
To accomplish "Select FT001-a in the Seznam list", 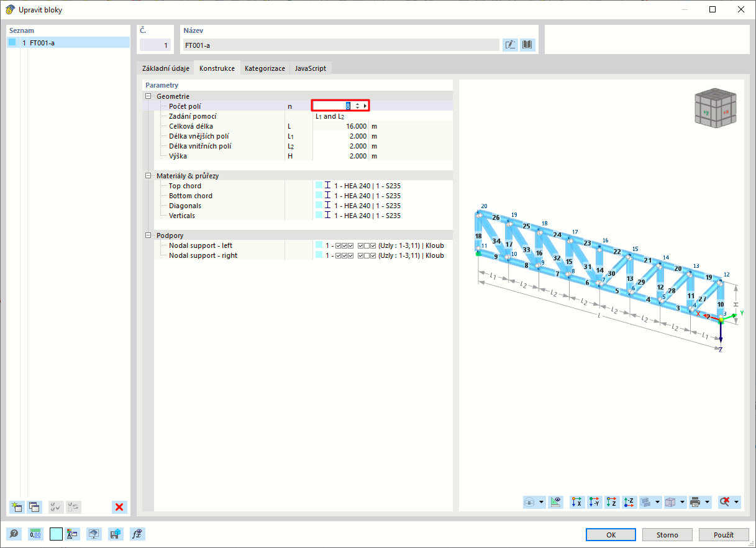I will tap(68, 43).
